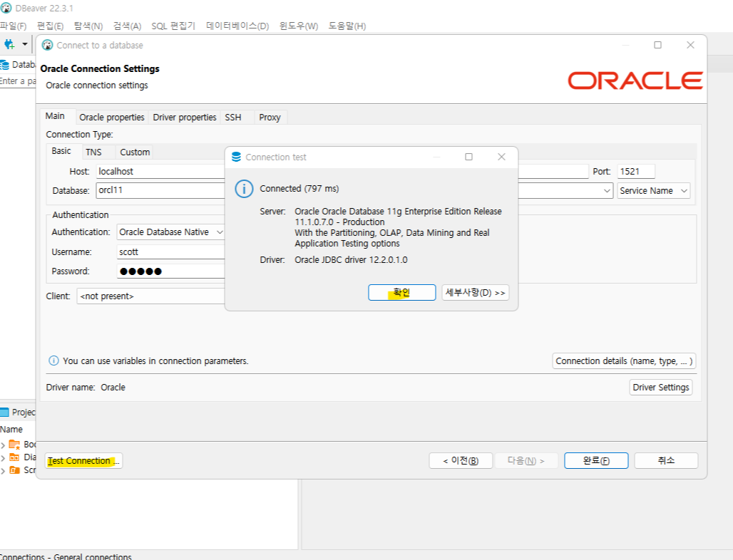Click the DBeaver app icon in title bar
This screenshot has height=560, width=733.
6,8
